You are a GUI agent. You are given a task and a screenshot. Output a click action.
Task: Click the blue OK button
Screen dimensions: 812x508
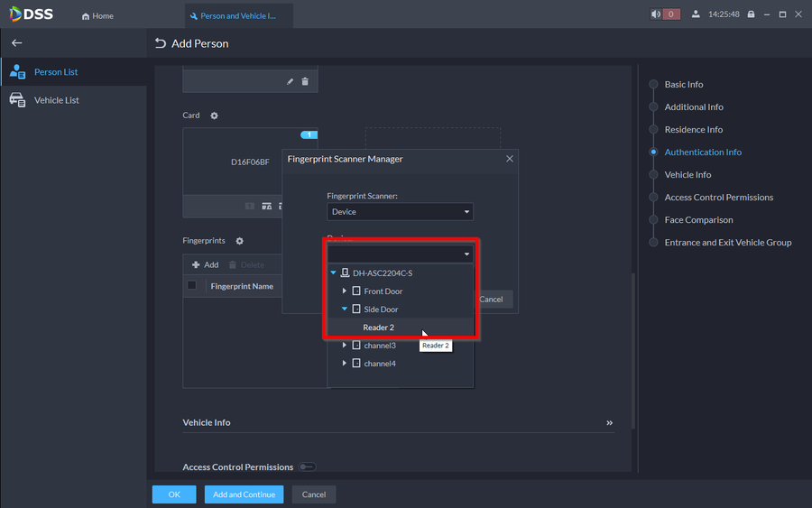(174, 494)
